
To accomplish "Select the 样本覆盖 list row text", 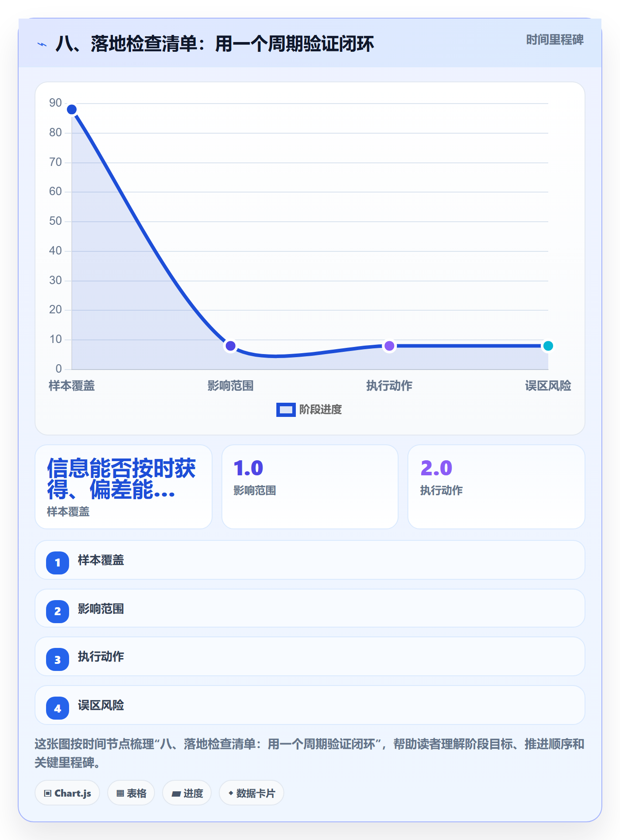I will coord(101,560).
